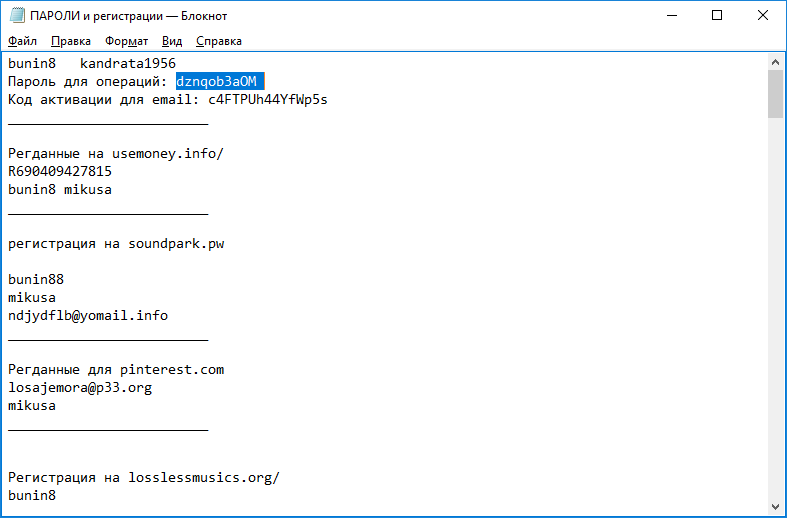Image resolution: width=787 pixels, height=518 pixels.
Task: Click the scrollbar up arrow
Action: point(775,62)
